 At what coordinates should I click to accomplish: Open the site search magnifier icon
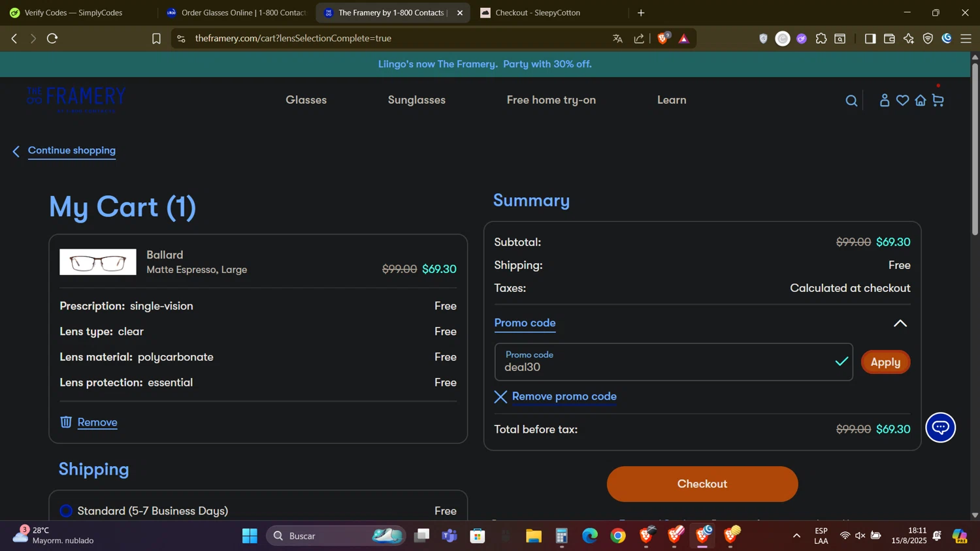coord(851,101)
